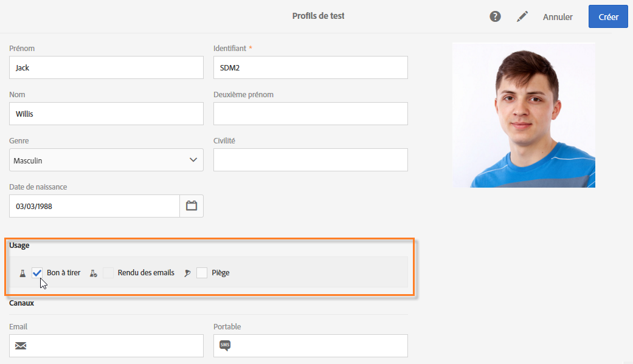Click the envelope icon in Email field
This screenshot has width=633, height=364.
(x=21, y=346)
